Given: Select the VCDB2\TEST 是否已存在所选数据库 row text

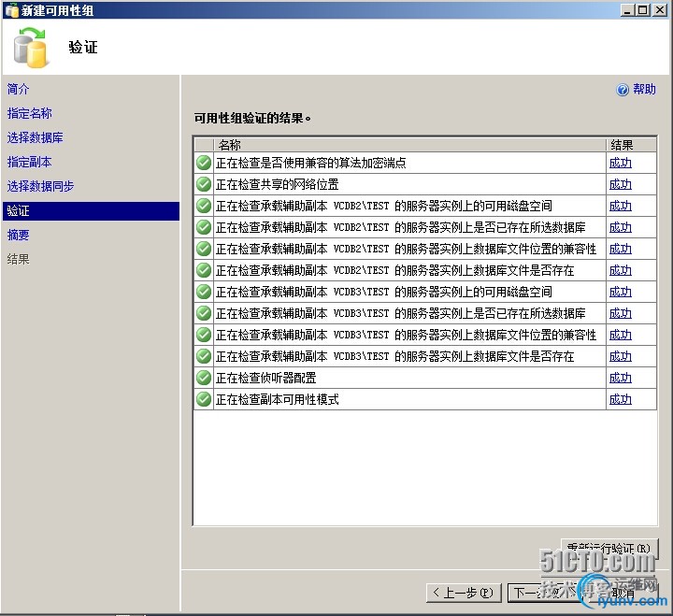Looking at the screenshot, I should click(400, 227).
